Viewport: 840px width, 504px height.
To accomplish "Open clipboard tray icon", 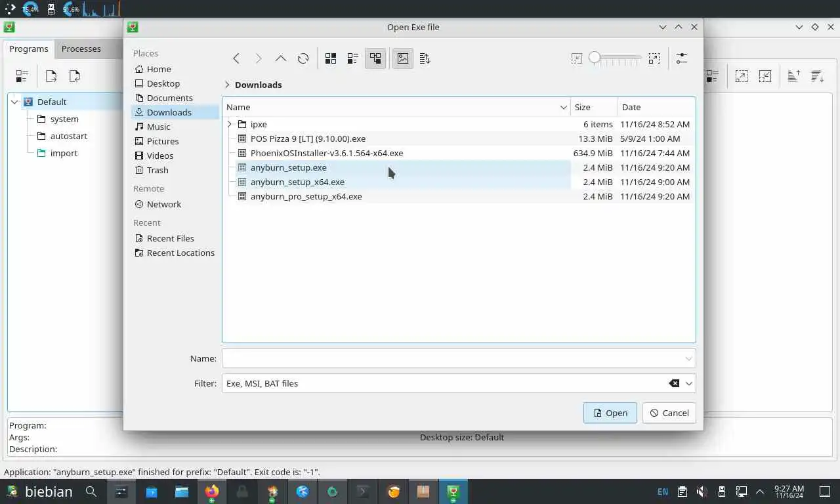I will (682, 492).
